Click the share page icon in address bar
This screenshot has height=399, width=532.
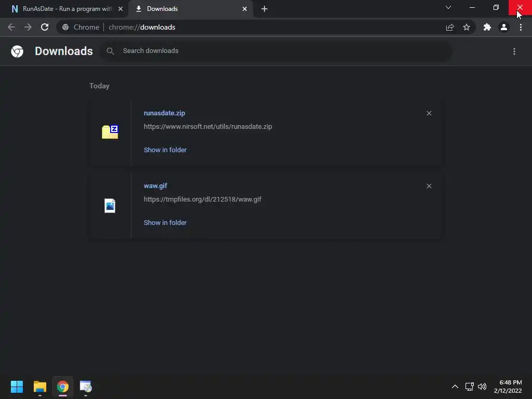coord(450,28)
